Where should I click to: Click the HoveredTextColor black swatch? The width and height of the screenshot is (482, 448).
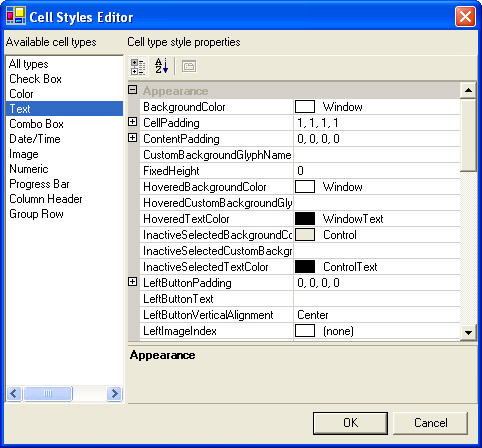coord(305,219)
